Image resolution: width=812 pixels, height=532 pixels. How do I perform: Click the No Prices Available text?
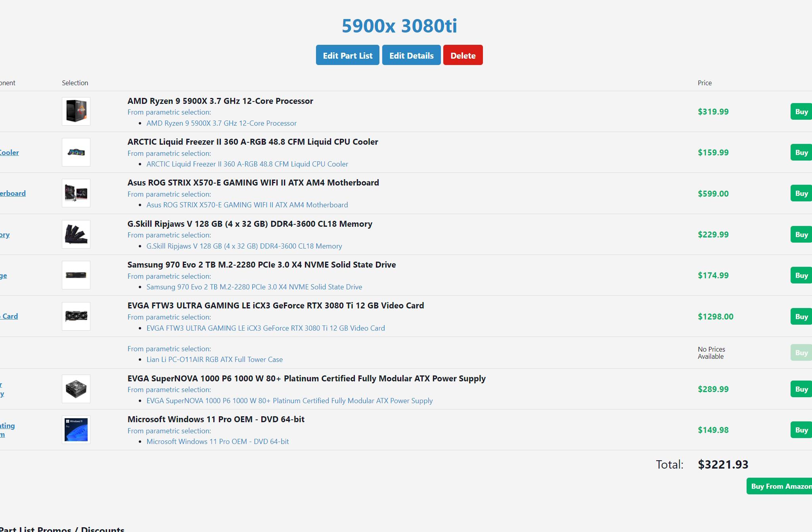pos(711,353)
